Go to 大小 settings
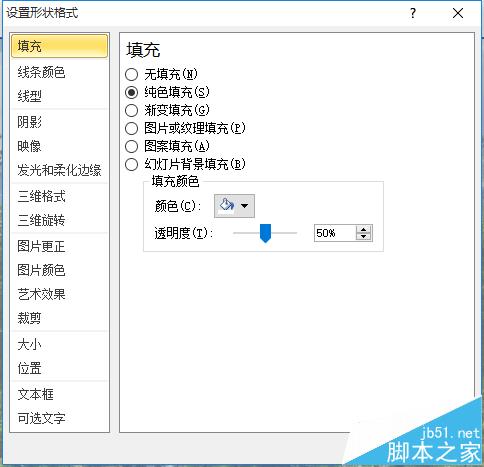This screenshot has width=484, height=467. coord(60,344)
